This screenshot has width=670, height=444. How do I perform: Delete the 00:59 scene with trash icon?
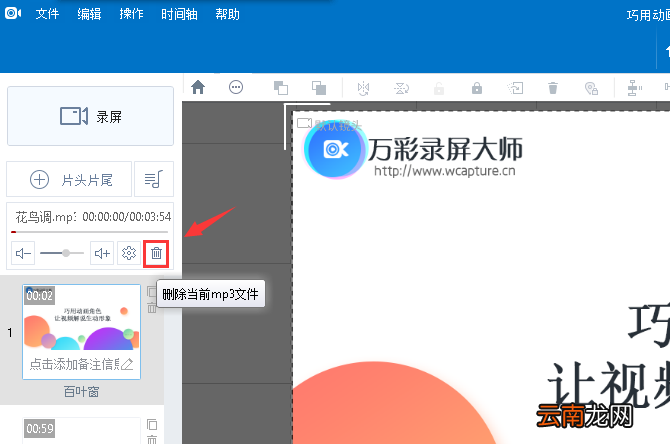pyautogui.click(x=152, y=439)
